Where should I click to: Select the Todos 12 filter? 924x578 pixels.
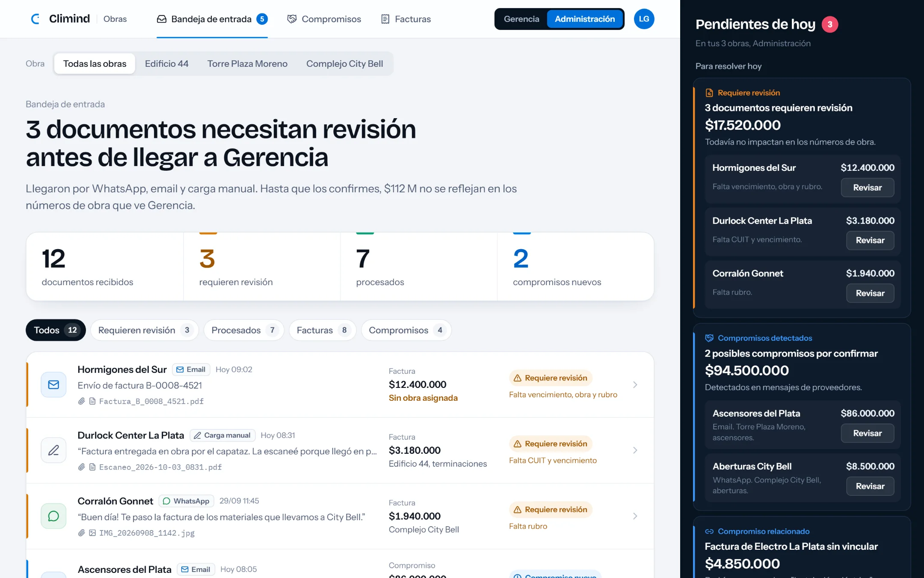click(56, 330)
